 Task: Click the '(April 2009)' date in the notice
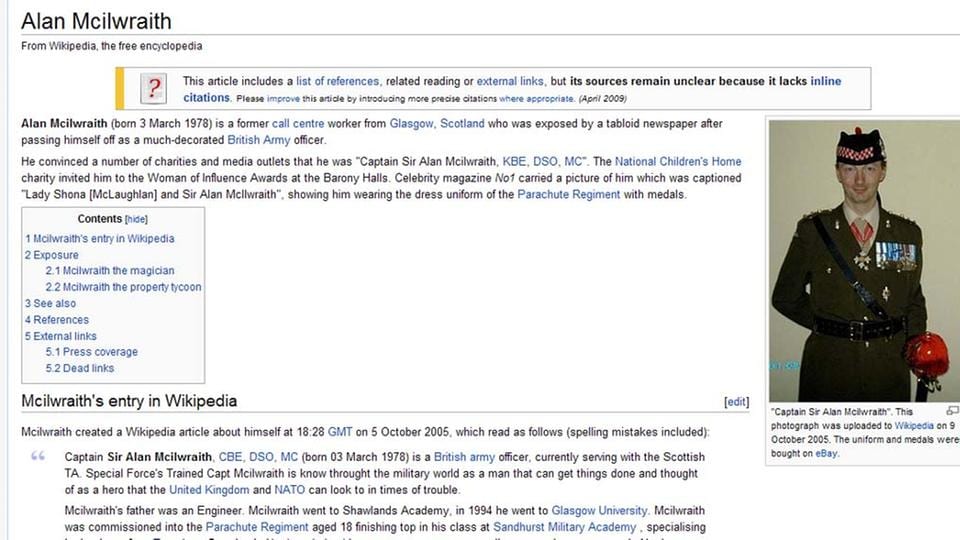pos(602,99)
